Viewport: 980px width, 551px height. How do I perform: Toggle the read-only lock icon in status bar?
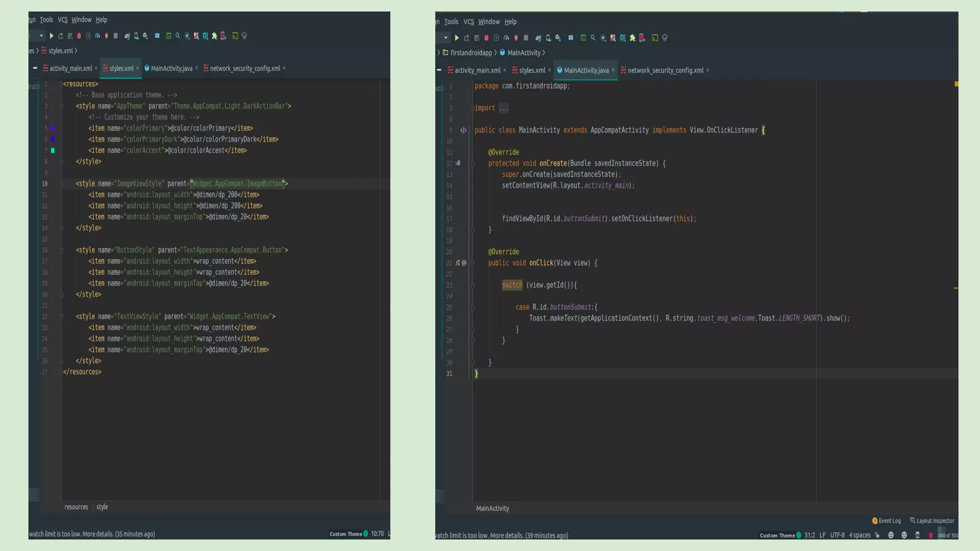click(877, 535)
